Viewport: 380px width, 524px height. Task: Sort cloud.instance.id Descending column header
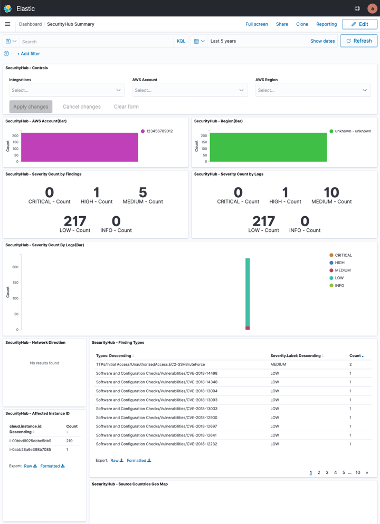26,429
